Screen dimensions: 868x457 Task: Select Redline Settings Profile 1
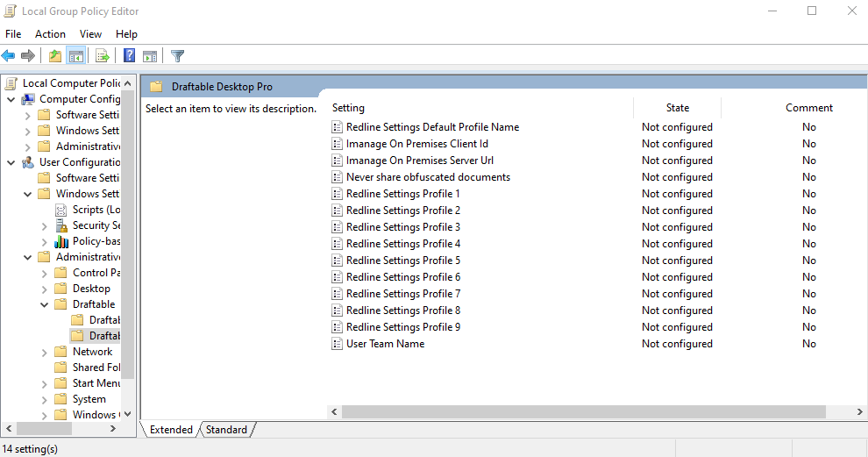click(403, 193)
